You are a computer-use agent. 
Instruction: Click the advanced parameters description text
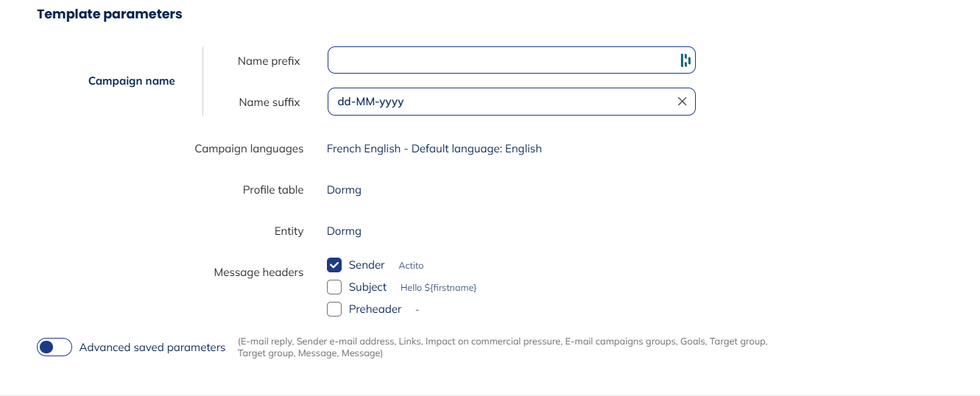click(x=502, y=347)
